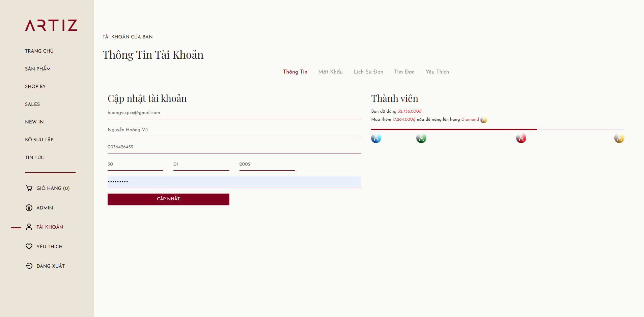The width and height of the screenshot is (644, 317).
Task: Go to Sản Phẩm in sidebar
Action: (x=38, y=69)
